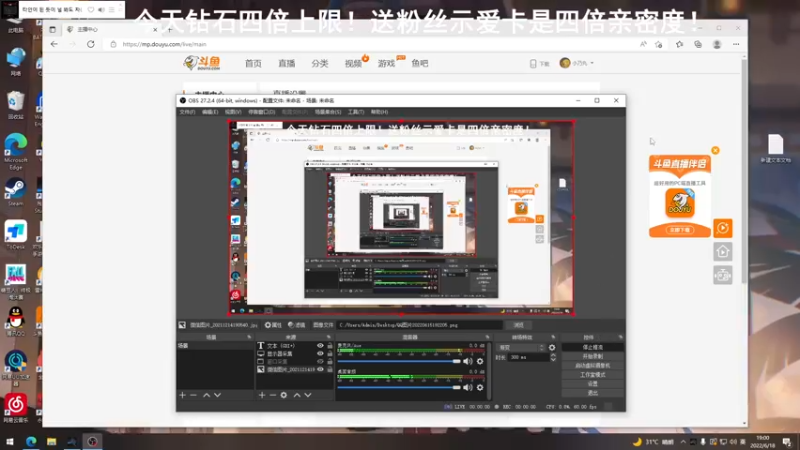Click the Browse button for image file
The width and height of the screenshot is (800, 450).
coord(518,325)
